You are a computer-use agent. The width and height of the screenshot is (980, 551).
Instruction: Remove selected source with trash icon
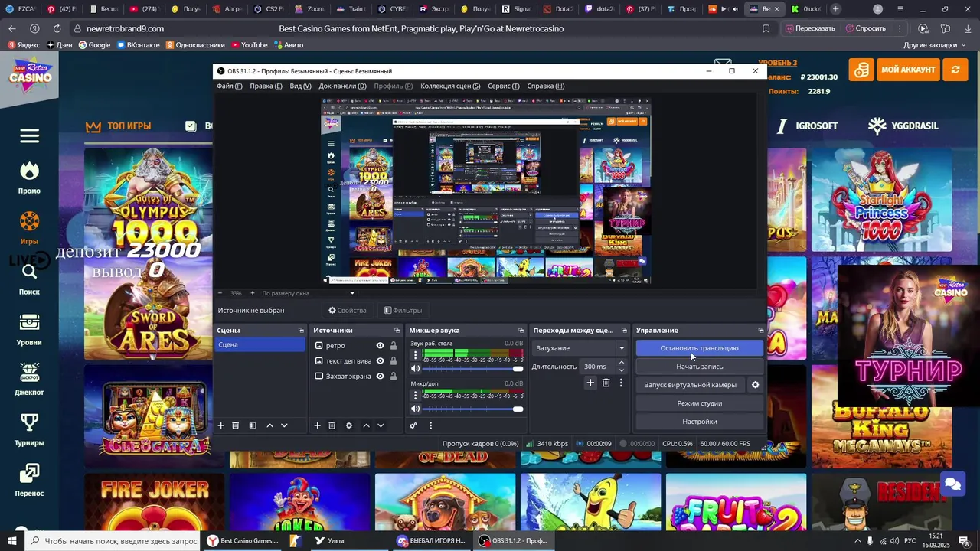332,425
